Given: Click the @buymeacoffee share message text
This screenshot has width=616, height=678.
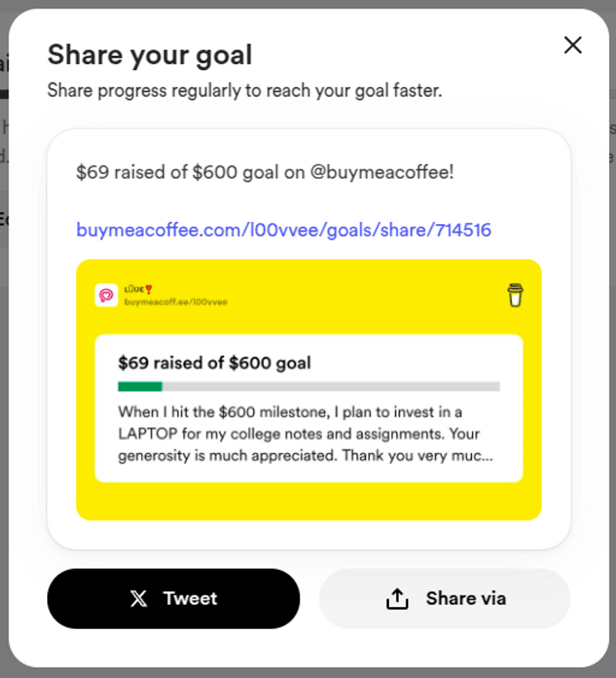Looking at the screenshot, I should pos(265,172).
